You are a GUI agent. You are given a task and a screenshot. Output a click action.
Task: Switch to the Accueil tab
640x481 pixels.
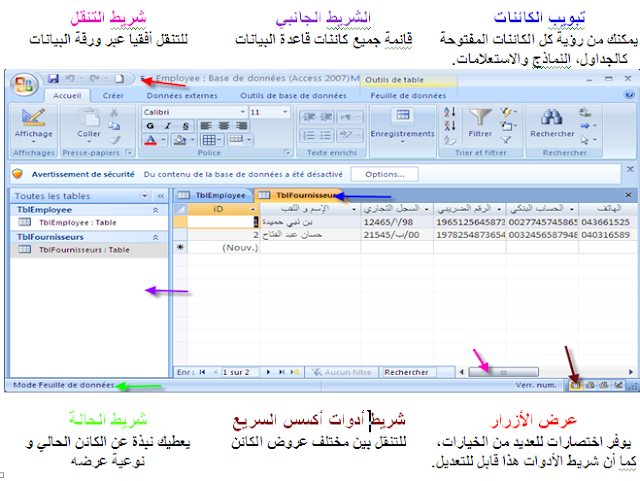(x=67, y=96)
